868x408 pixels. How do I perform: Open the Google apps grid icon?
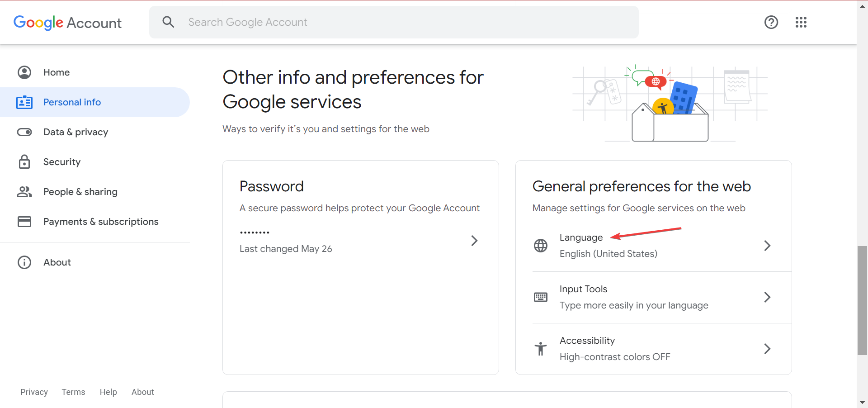point(801,22)
